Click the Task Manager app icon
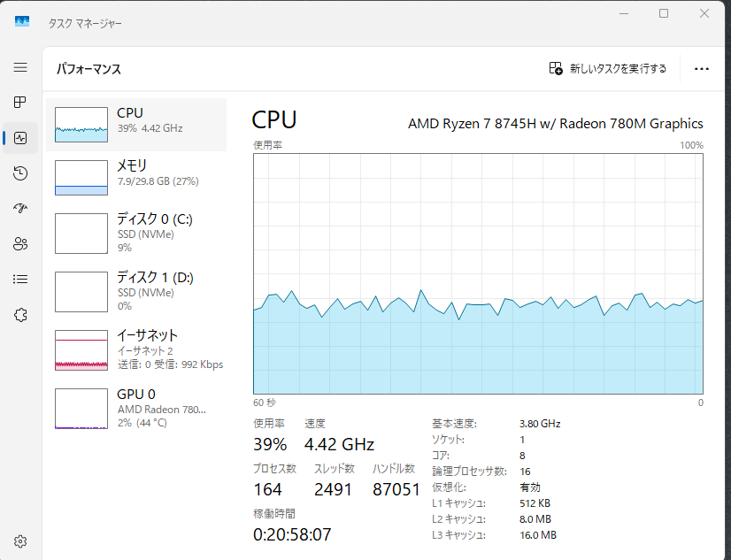 tap(22, 22)
